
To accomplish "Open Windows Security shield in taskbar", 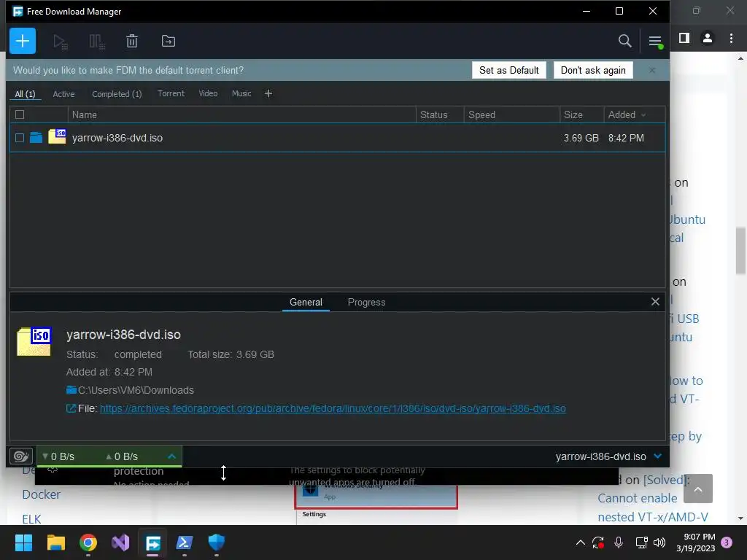I will click(x=216, y=542).
